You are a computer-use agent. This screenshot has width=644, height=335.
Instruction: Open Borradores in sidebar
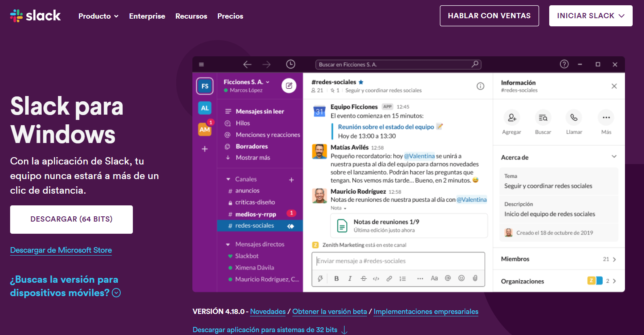[x=252, y=146]
